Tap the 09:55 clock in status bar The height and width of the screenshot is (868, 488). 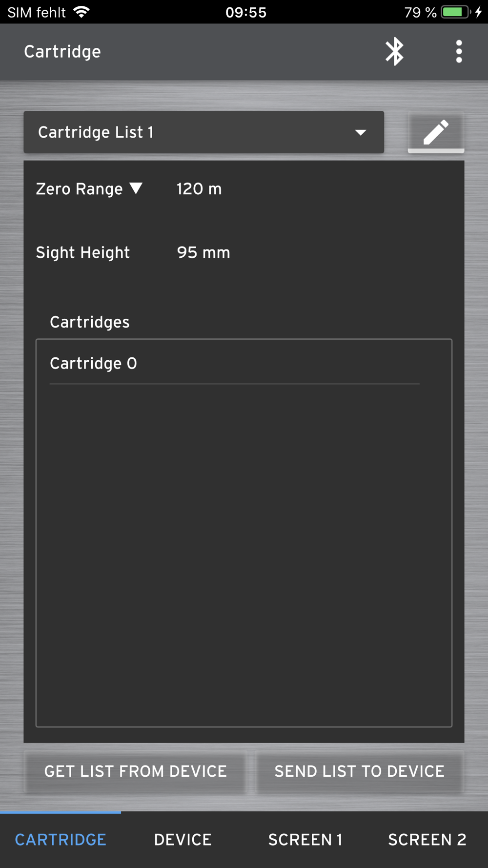(246, 12)
